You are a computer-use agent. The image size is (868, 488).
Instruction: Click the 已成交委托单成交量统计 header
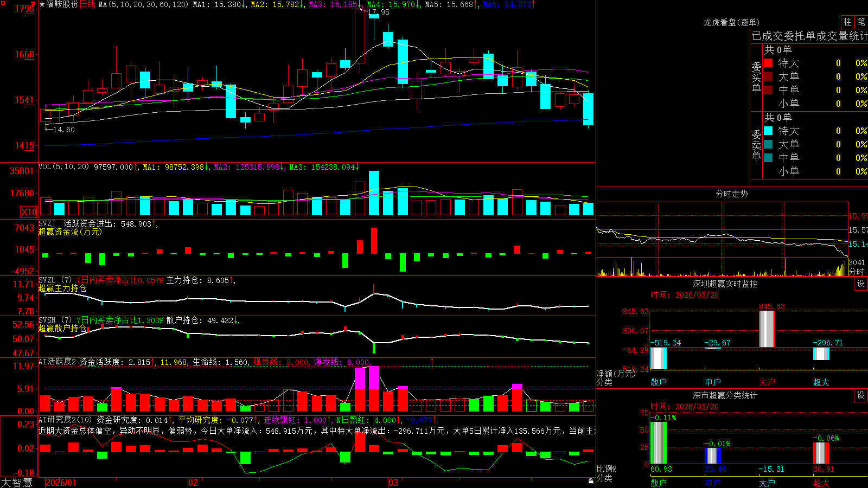pos(809,36)
